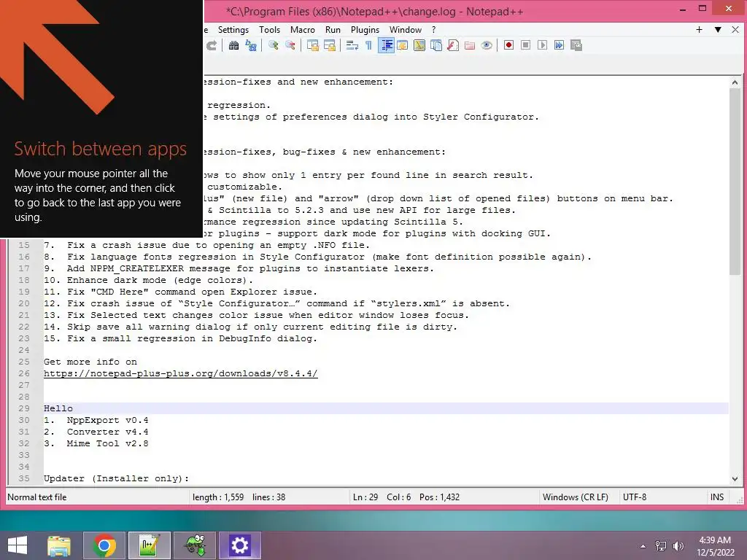The width and height of the screenshot is (747, 560).
Task: Toggle the INS insert mode indicator
Action: 717,497
